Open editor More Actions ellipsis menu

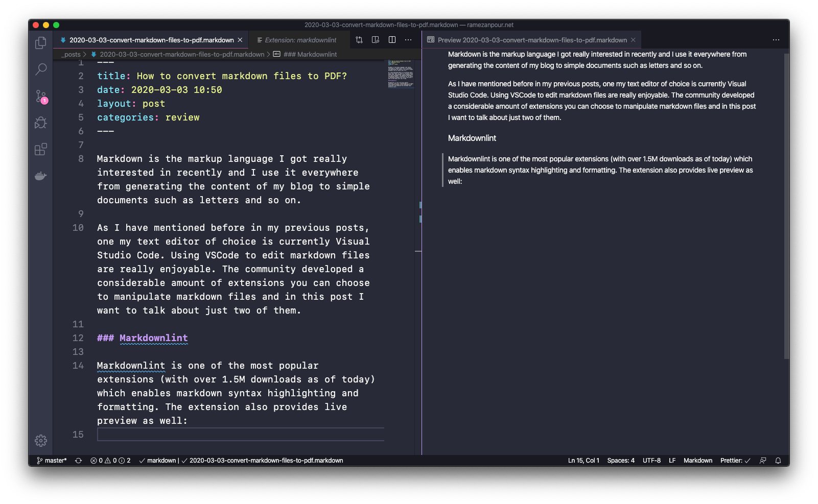tap(408, 40)
